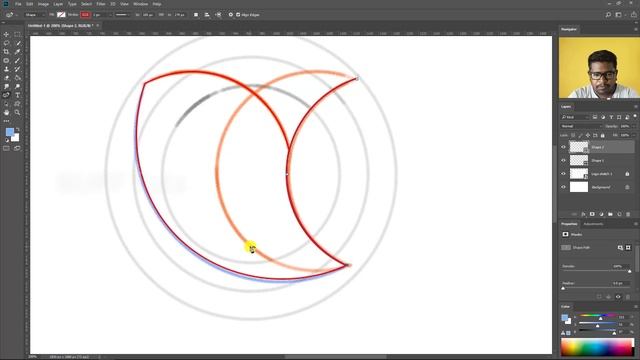
Task: Select the Paint Bucket tool
Action: point(17,78)
